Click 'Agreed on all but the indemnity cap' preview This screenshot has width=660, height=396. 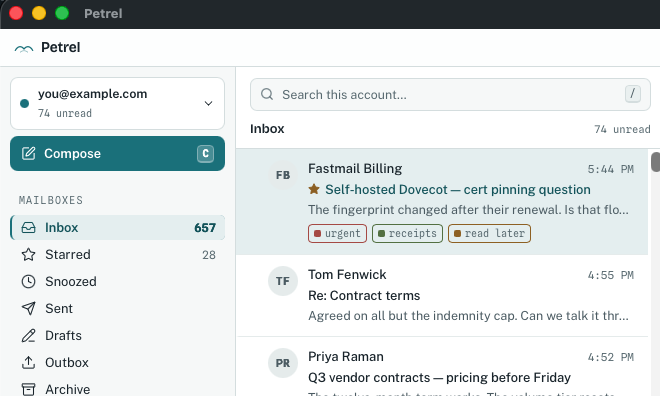(468, 316)
